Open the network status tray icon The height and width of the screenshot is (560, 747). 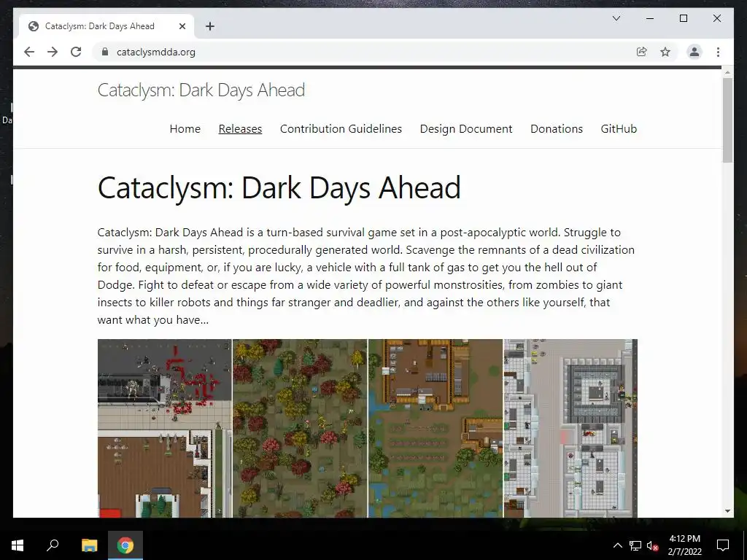point(635,545)
